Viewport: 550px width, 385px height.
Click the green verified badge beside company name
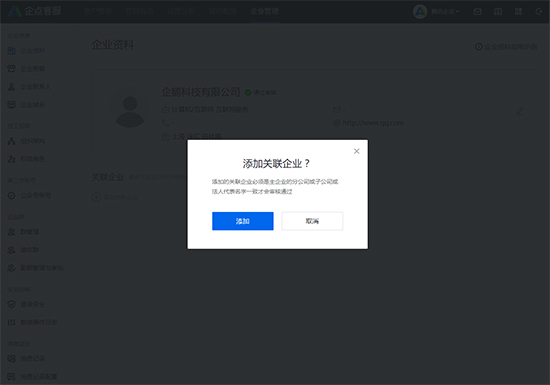tap(248, 92)
